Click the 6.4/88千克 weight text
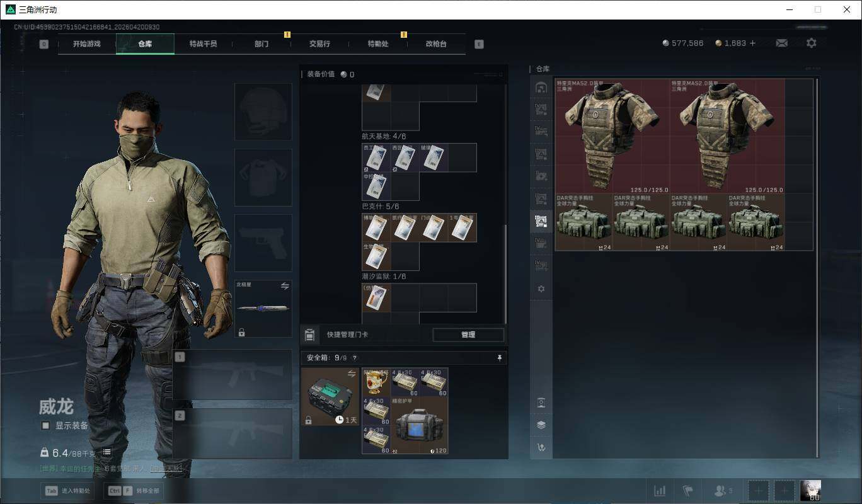 coord(74,453)
